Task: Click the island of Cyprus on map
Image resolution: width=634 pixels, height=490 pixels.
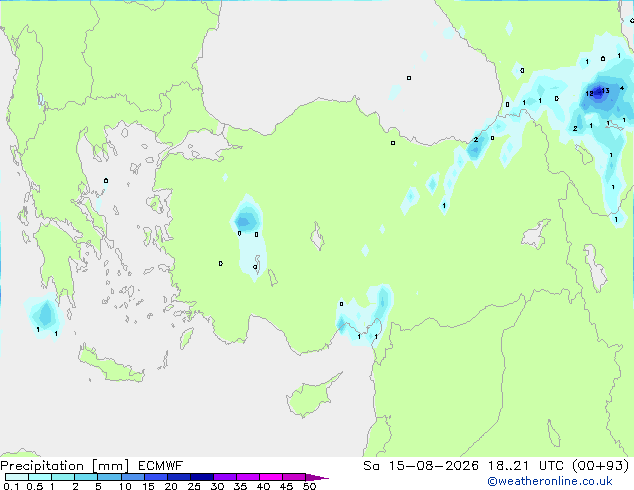Action: pyautogui.click(x=309, y=398)
